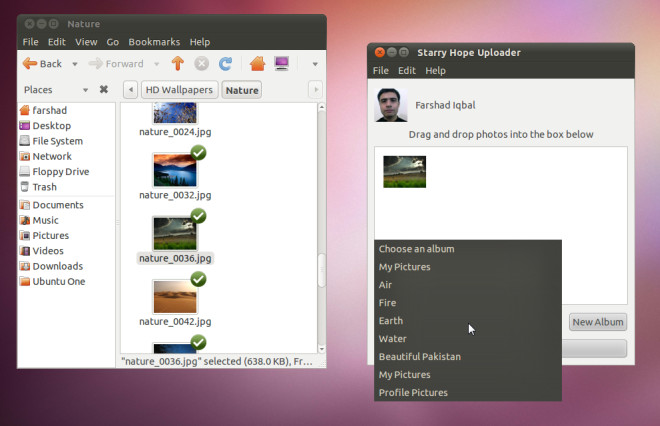Screen dimensions: 660x426
Task: Select first My Pictures album entry
Action: point(468,267)
